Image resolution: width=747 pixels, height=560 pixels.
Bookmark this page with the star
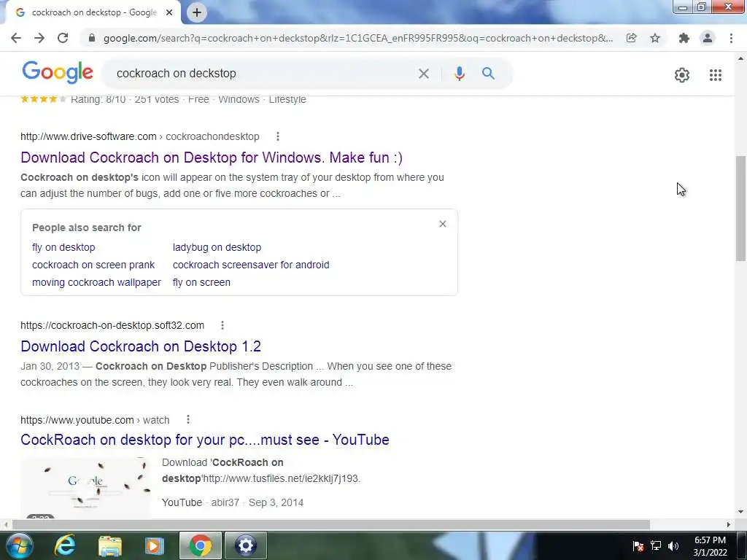point(655,38)
